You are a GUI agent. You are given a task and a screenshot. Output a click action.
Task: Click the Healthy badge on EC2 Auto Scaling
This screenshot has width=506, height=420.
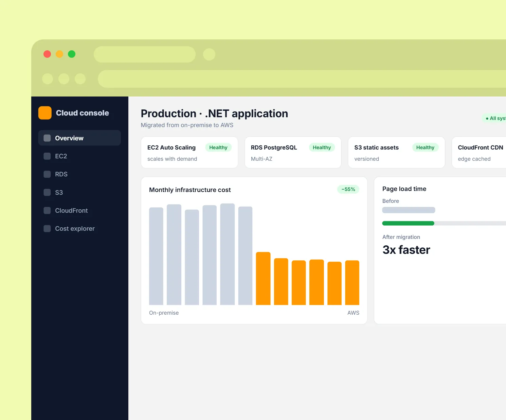coord(218,147)
